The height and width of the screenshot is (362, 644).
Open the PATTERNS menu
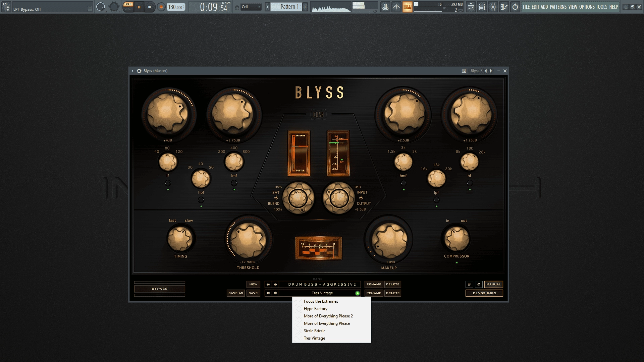click(x=558, y=7)
